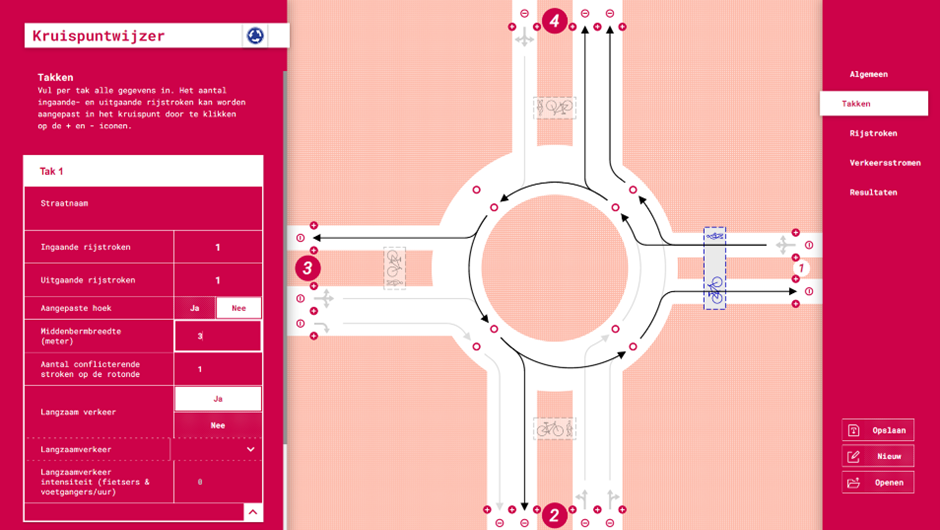Screen dimensions: 940x530
Task: Set Aangepaste hoek to Ja
Action: tap(195, 308)
